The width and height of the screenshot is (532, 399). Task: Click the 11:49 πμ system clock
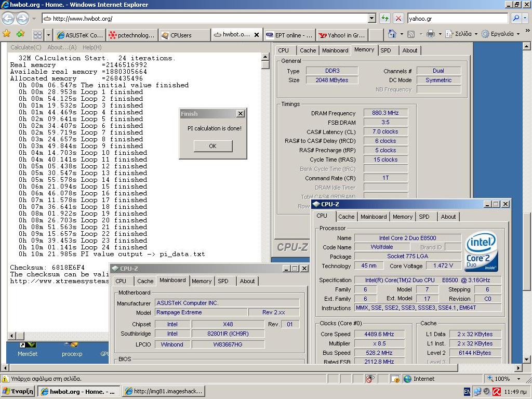[x=515, y=392]
